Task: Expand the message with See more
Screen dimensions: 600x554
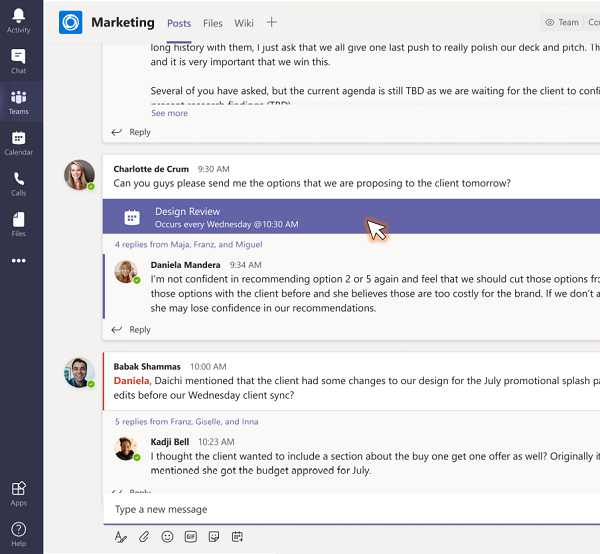Action: point(170,113)
